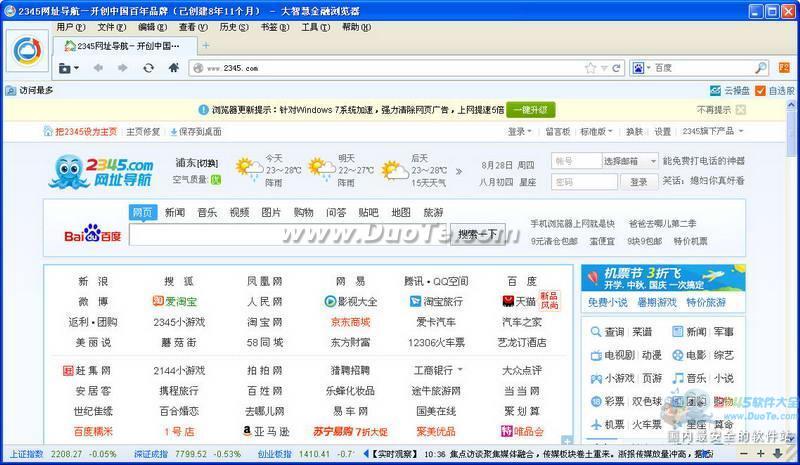Open the 彩票 lottery shortcut
Image resolution: width=800 pixels, height=465 pixels.
(596, 401)
